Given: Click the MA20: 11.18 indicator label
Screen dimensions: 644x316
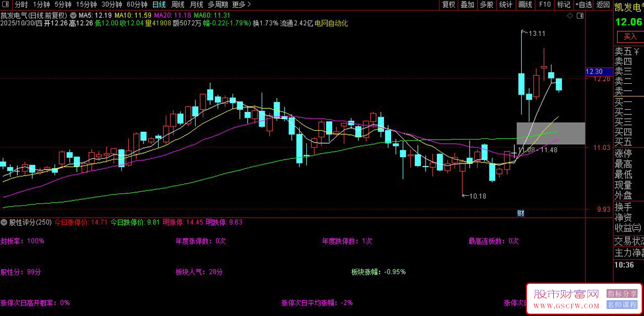Looking at the screenshot, I should [173, 16].
